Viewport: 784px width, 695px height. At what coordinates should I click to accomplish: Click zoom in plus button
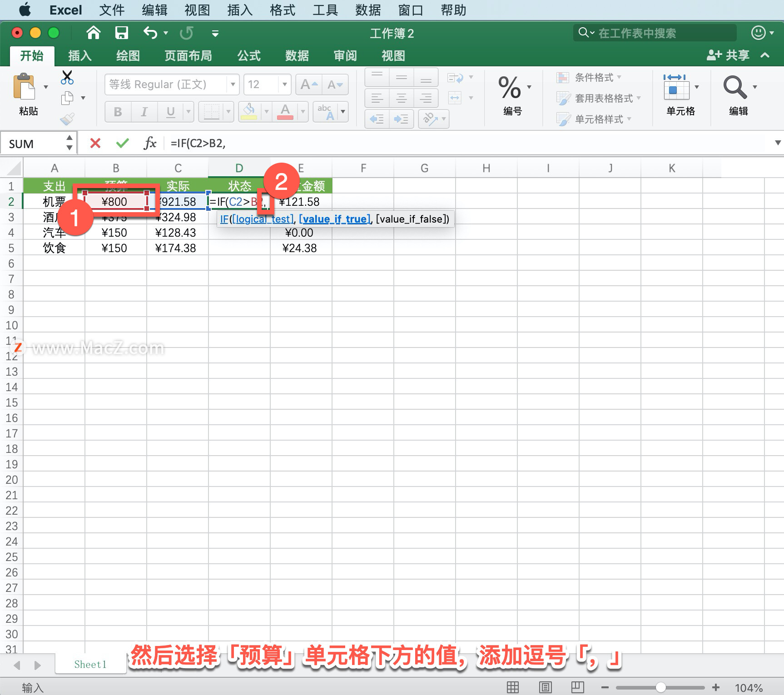coord(716,687)
